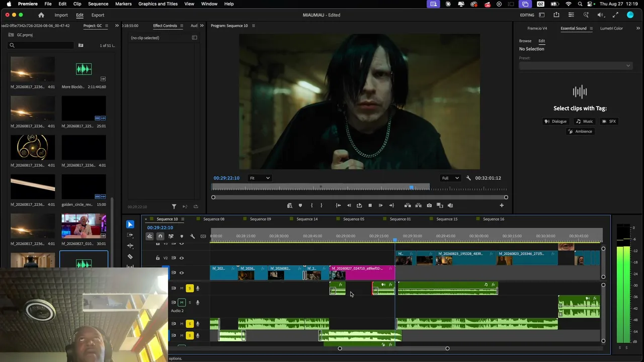Click the Home icon

(x=41, y=15)
